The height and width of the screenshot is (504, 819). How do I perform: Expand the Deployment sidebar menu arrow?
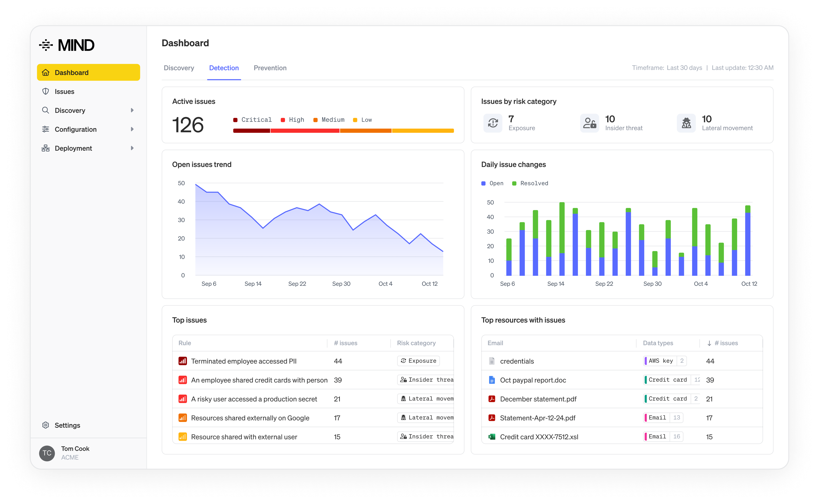pos(132,148)
